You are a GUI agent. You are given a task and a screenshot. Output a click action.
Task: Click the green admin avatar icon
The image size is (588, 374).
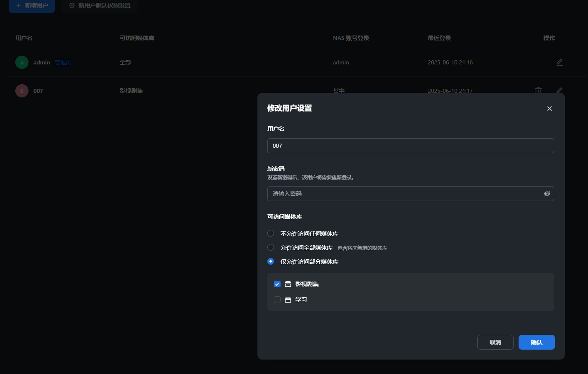pos(22,62)
